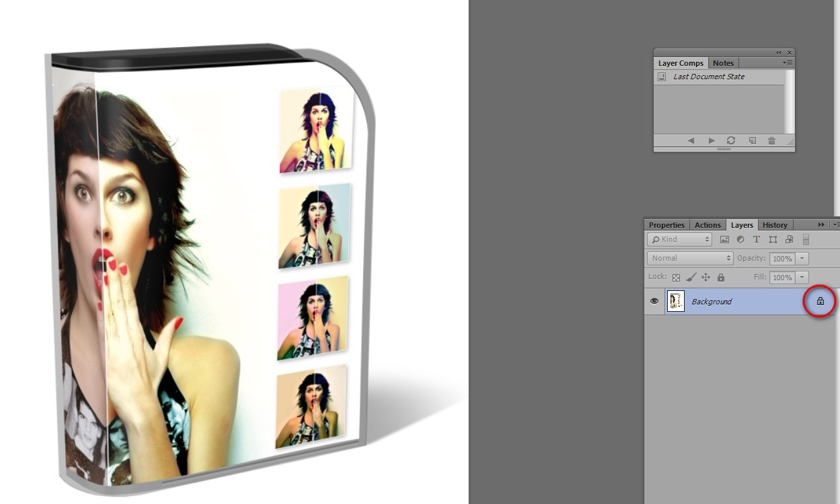Viewport: 840px width, 504px height.
Task: Click the Fill percentage value field
Action: 783,277
